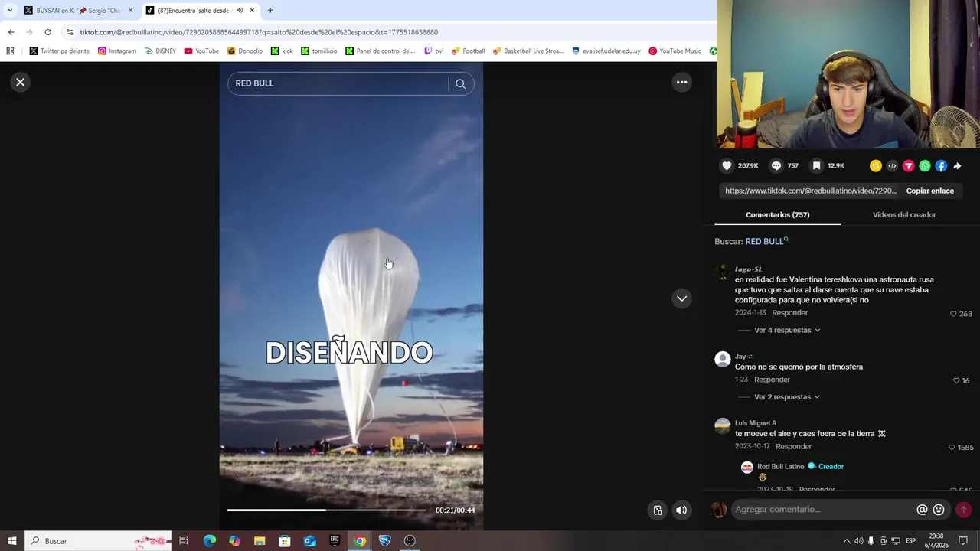
Task: Click the red post comment arrow button
Action: (963, 510)
